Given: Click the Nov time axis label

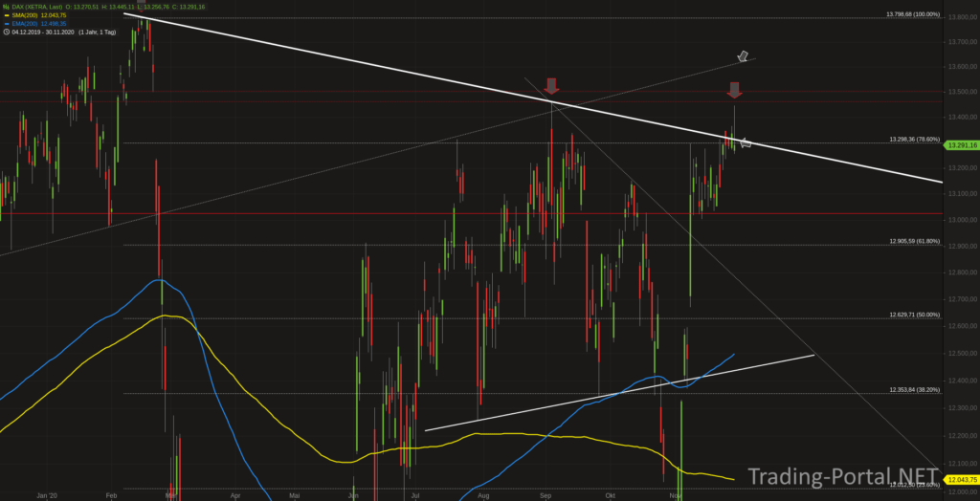Looking at the screenshot, I should pyautogui.click(x=675, y=496).
